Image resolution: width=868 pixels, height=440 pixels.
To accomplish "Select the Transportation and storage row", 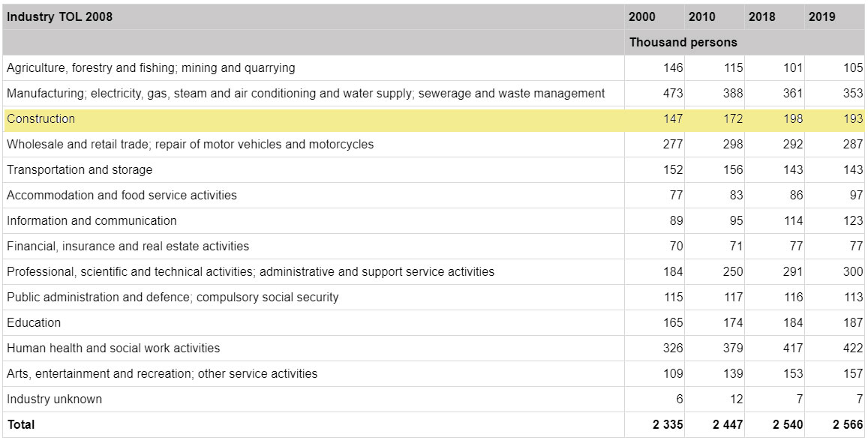I will (x=83, y=169).
